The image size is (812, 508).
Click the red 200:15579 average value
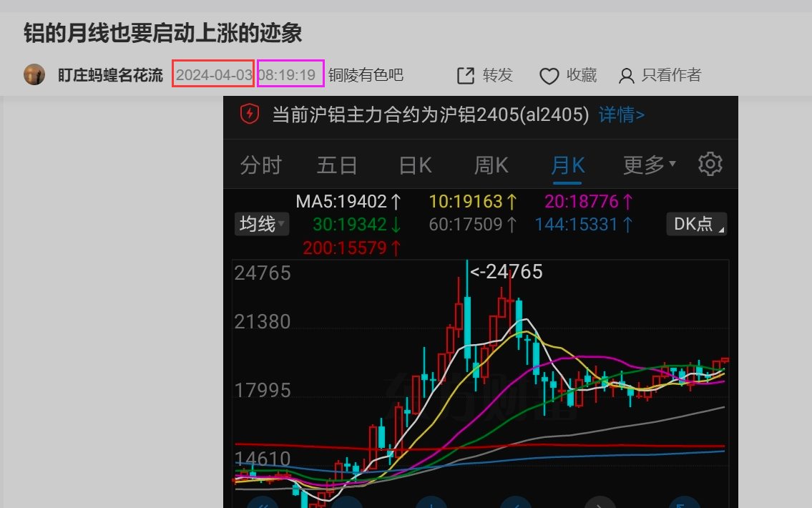(351, 248)
